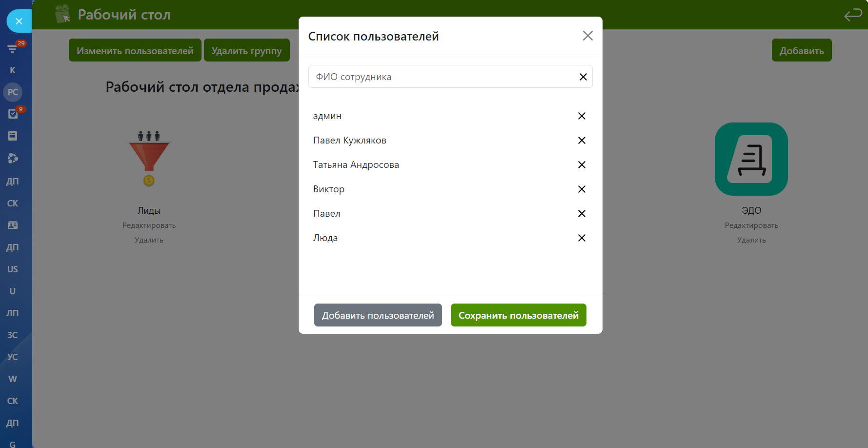Open the archive box sidebar icon
Image resolution: width=868 pixels, height=448 pixels.
pyautogui.click(x=13, y=136)
